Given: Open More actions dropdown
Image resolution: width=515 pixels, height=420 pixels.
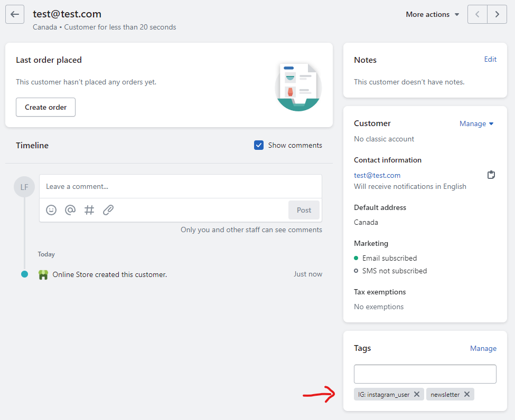Looking at the screenshot, I should click(x=432, y=14).
